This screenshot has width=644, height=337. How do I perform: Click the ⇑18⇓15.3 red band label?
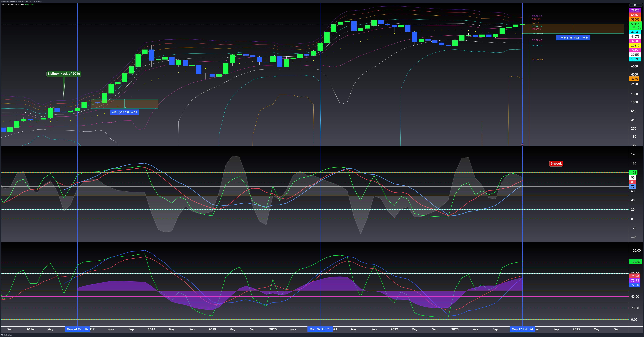click(x=536, y=19)
